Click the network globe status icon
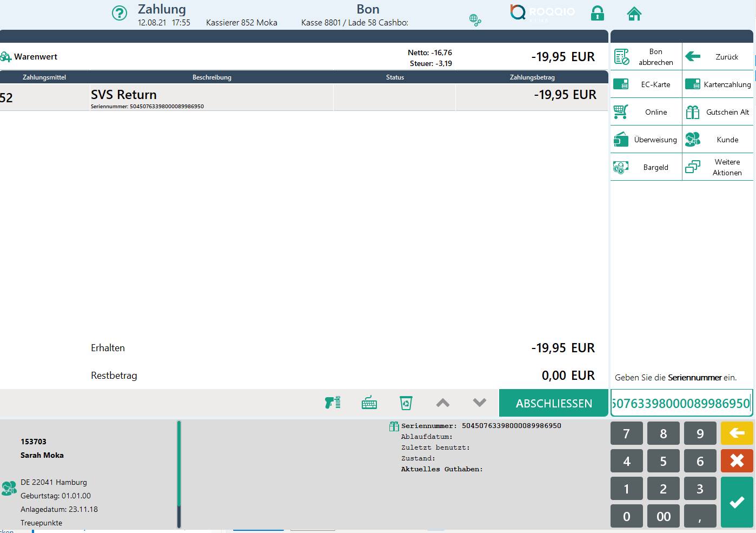 coord(475,21)
